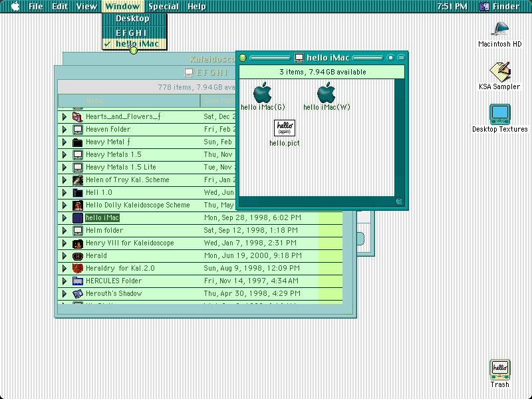This screenshot has height=399, width=532.
Task: Click the Heraldry for Kal.2.0 modified date
Action: pyautogui.click(x=252, y=269)
